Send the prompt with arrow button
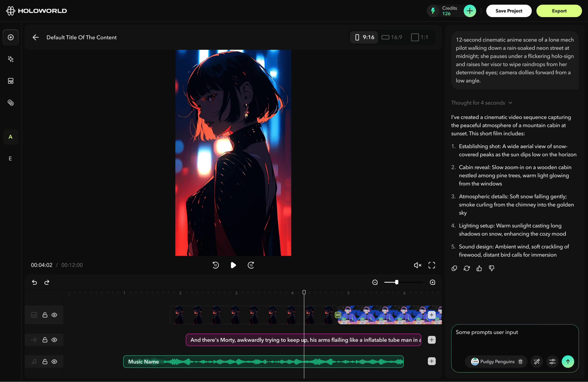This screenshot has height=382, width=588. [568, 362]
